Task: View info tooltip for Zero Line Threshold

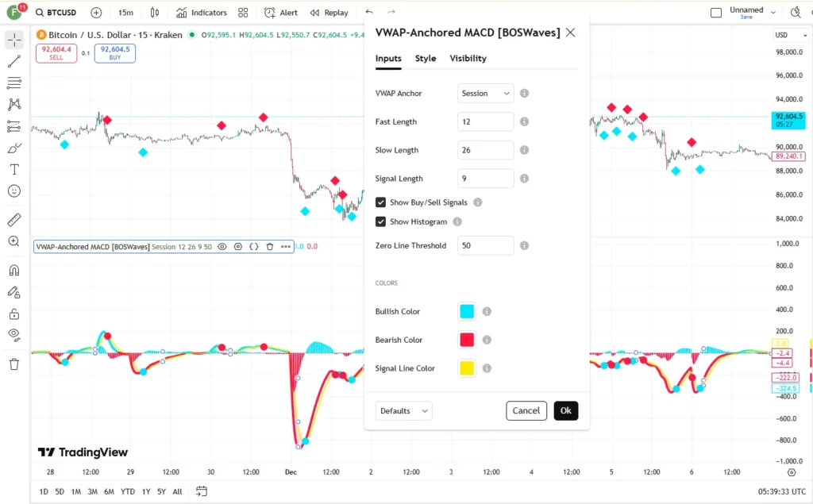Action: click(x=524, y=246)
